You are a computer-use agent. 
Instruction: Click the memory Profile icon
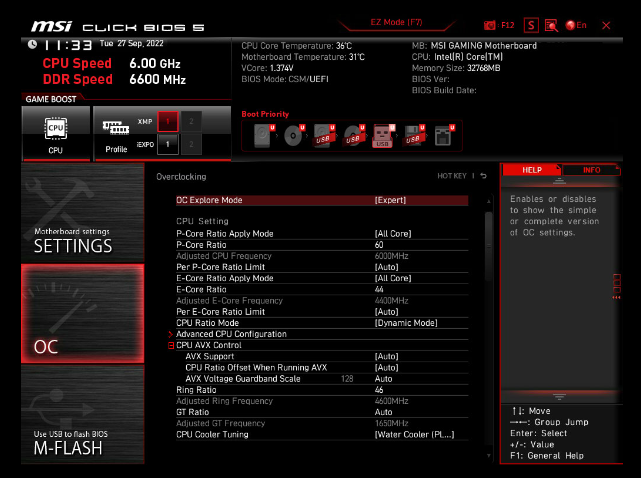pos(116,134)
